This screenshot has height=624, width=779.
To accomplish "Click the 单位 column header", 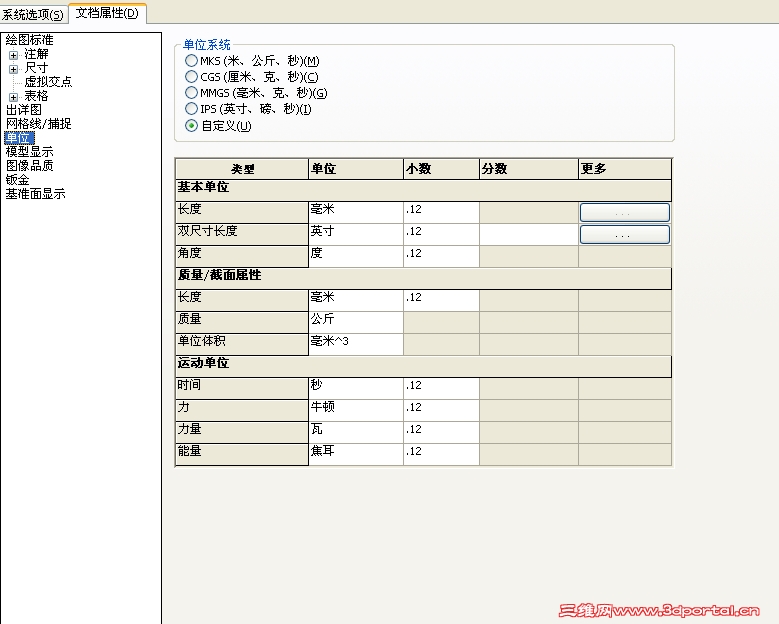I will [x=356, y=169].
